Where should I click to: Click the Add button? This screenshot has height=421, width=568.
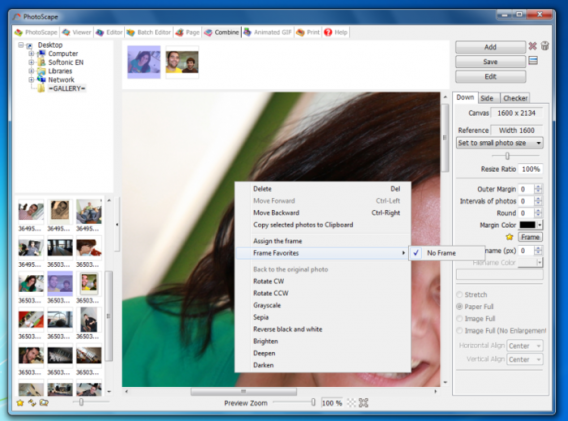490,47
